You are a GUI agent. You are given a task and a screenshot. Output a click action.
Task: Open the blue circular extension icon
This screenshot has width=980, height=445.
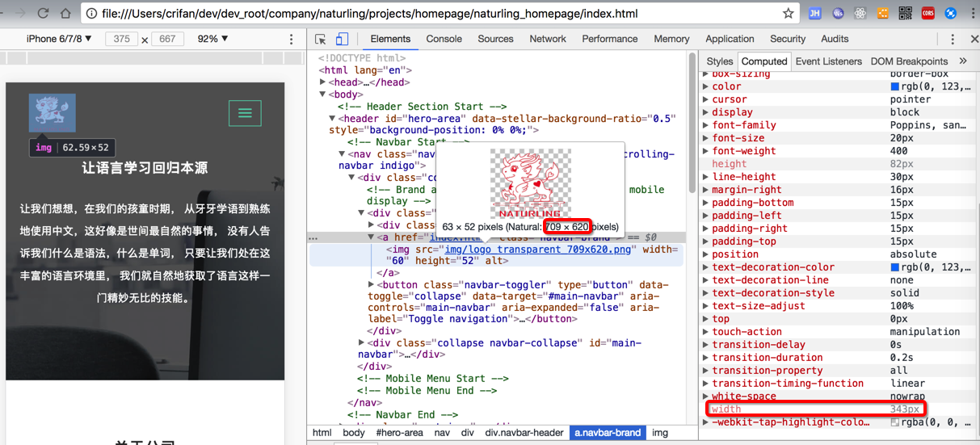click(951, 13)
